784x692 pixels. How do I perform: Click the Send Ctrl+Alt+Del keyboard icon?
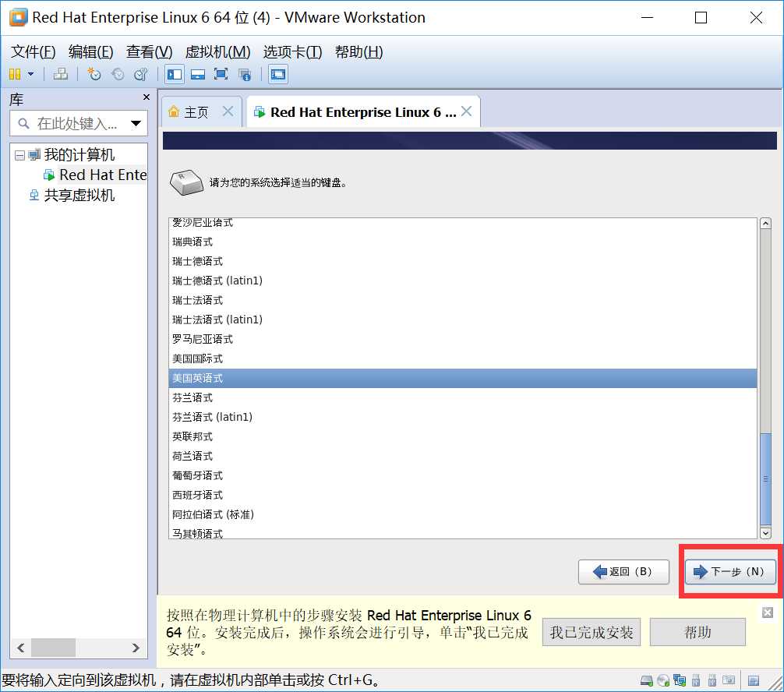point(61,75)
